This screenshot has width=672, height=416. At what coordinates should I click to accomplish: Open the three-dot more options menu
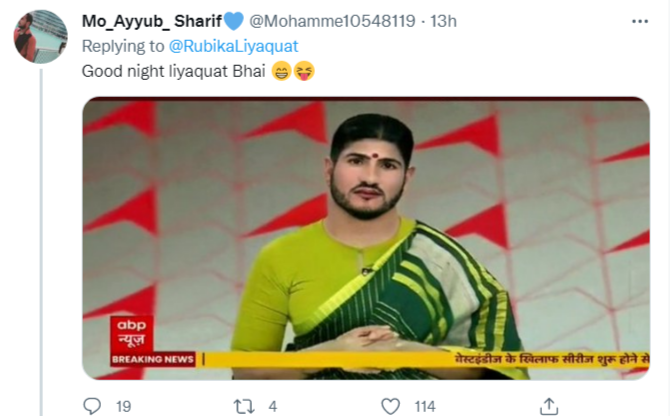point(639,21)
